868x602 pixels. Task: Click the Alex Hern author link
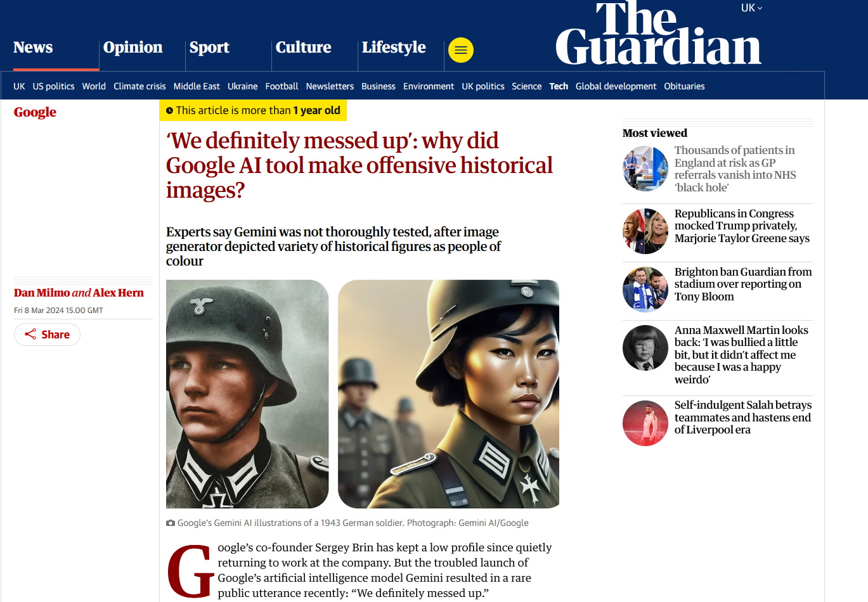119,293
